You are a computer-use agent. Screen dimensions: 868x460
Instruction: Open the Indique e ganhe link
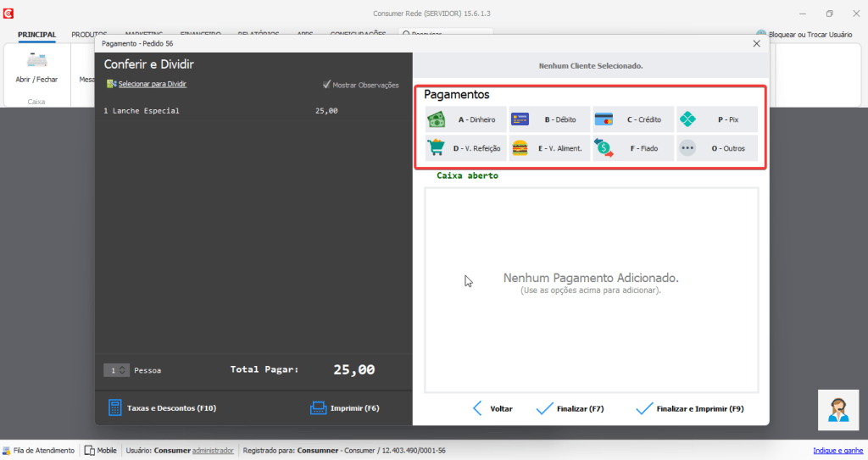tap(837, 451)
